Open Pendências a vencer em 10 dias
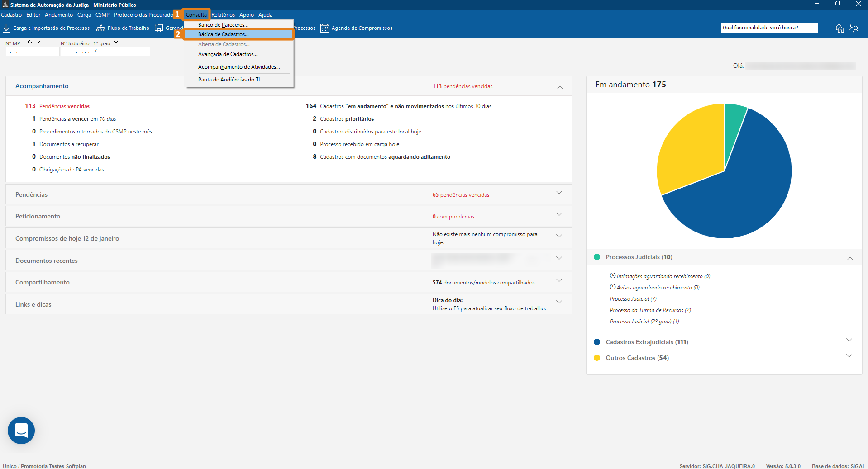This screenshot has width=868, height=469. (x=74, y=119)
